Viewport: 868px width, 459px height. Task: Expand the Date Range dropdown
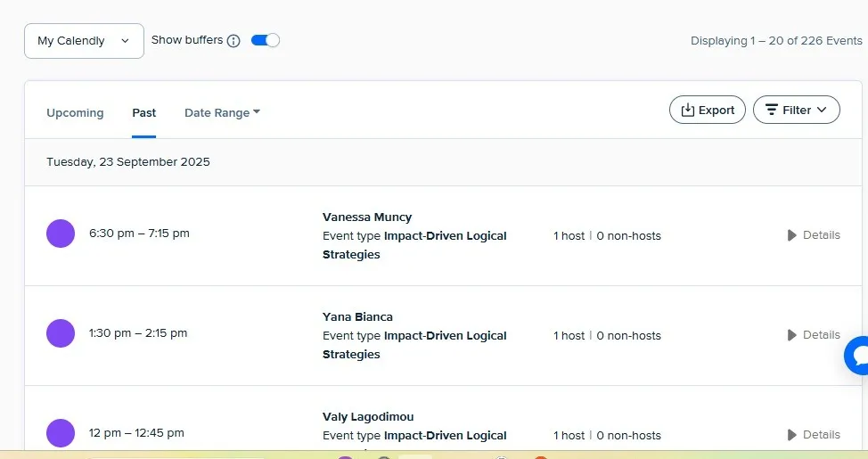pos(222,112)
